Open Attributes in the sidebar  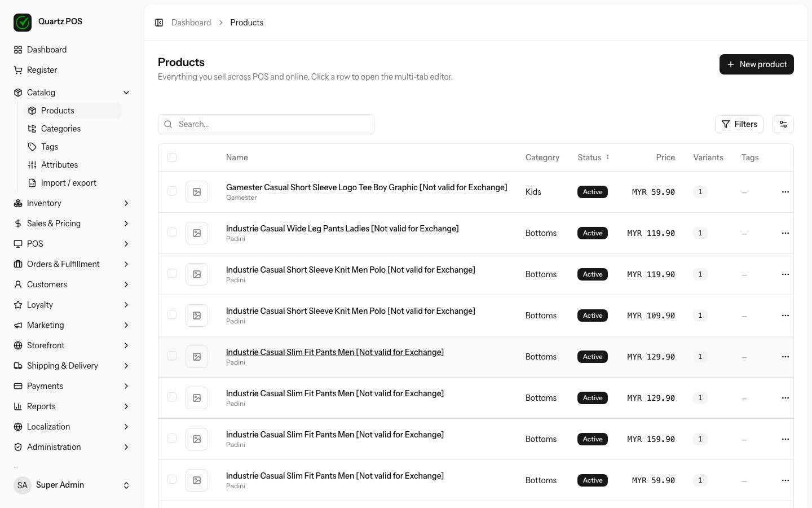(x=72, y=165)
